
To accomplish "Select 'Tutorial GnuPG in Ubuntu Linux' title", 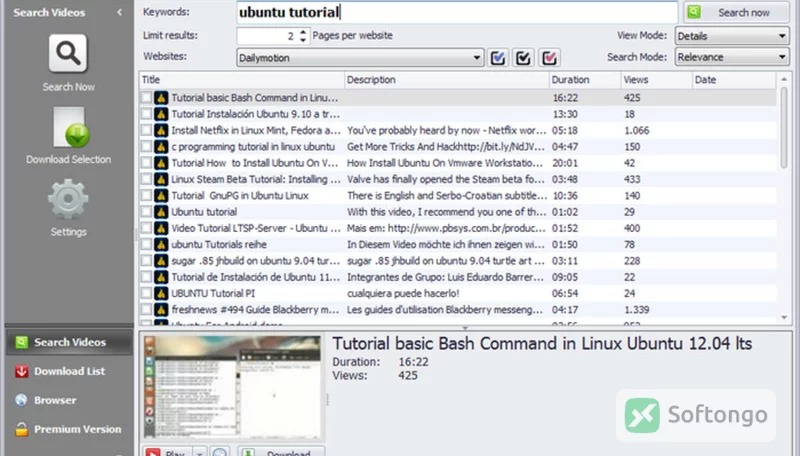I will (x=240, y=195).
